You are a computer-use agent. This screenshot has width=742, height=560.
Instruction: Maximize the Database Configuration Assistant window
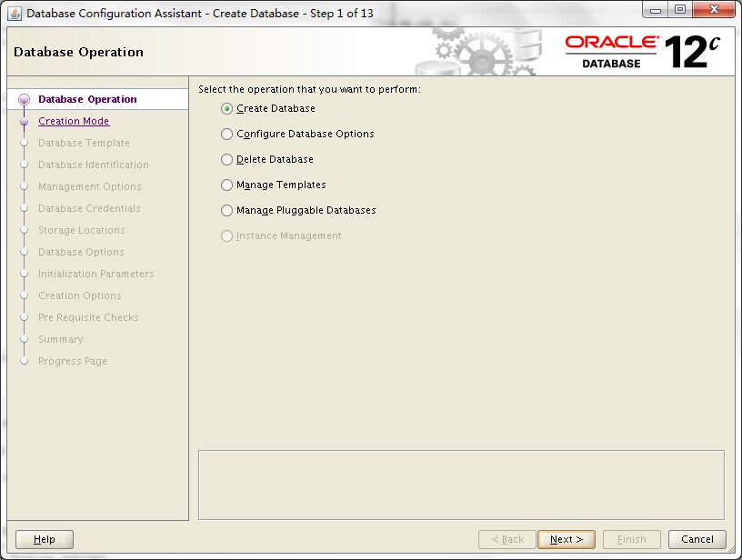coord(680,10)
